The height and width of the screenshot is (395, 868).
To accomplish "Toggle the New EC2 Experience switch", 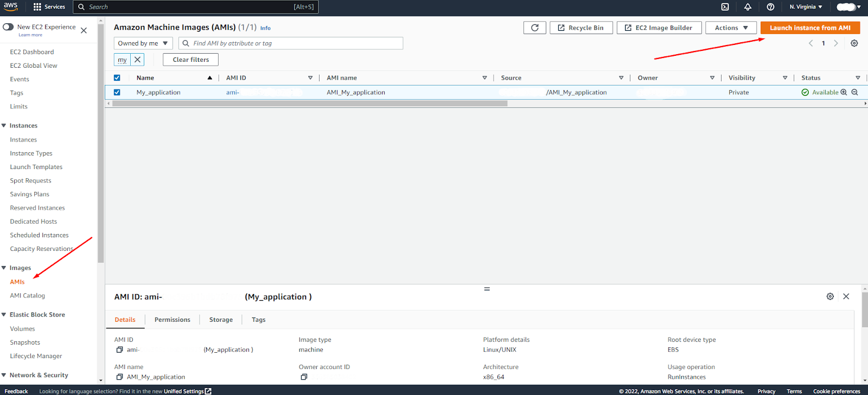I will tap(8, 27).
